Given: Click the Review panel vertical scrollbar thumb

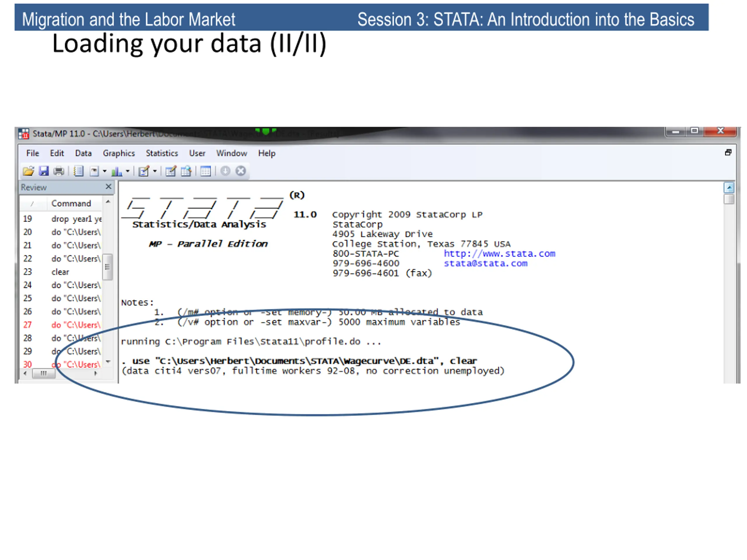Looking at the screenshot, I should click(108, 267).
